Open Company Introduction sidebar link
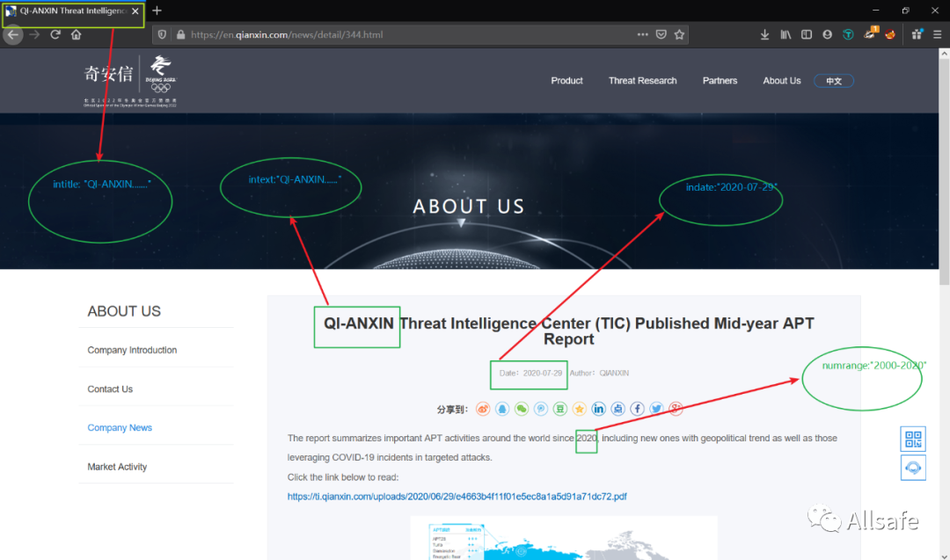Image resolution: width=950 pixels, height=560 pixels. click(x=132, y=350)
